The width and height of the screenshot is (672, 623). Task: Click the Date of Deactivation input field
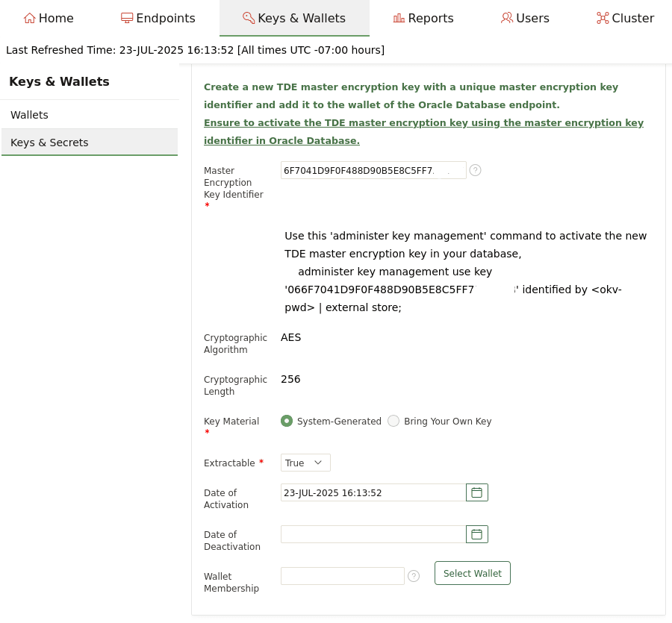(373, 534)
